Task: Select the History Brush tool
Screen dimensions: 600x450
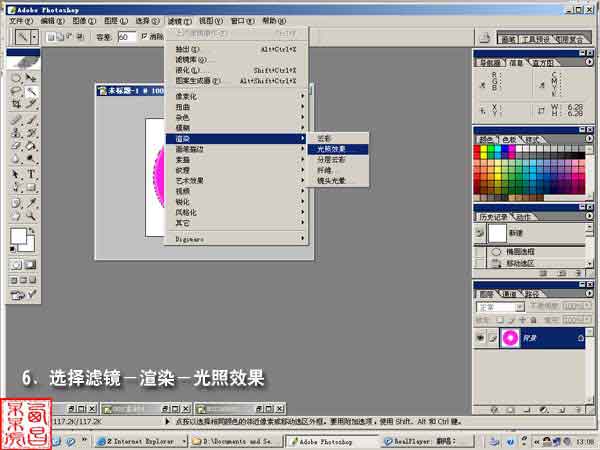Action: point(31,133)
